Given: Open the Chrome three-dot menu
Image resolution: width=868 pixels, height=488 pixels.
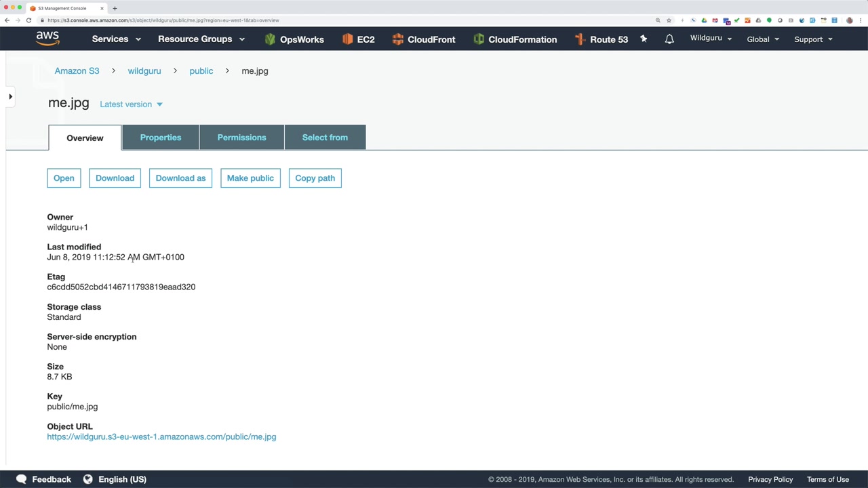Looking at the screenshot, I should tap(861, 20).
